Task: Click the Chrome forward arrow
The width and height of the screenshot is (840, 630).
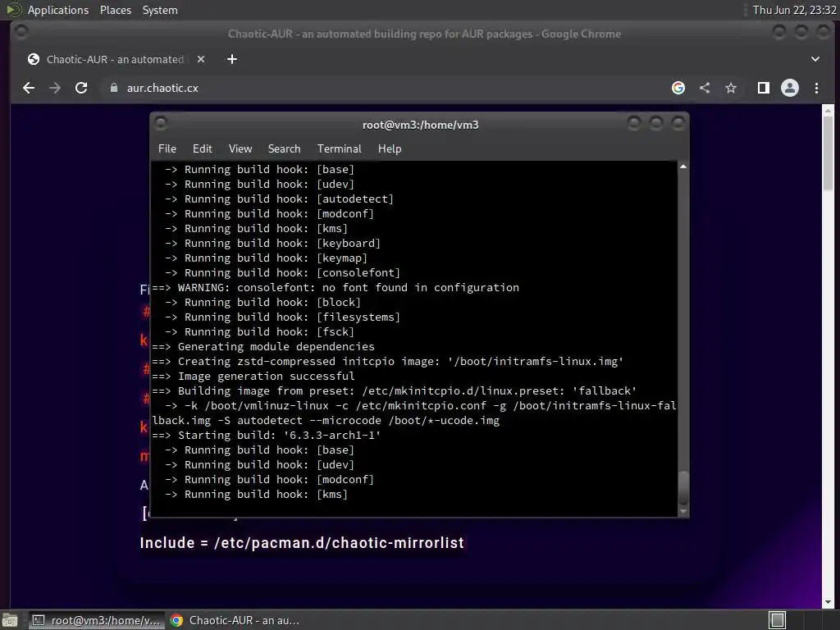Action: click(x=55, y=88)
